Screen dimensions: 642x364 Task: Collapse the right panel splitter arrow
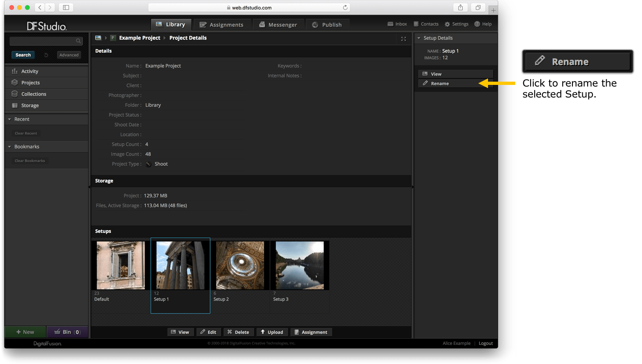pyautogui.click(x=413, y=187)
